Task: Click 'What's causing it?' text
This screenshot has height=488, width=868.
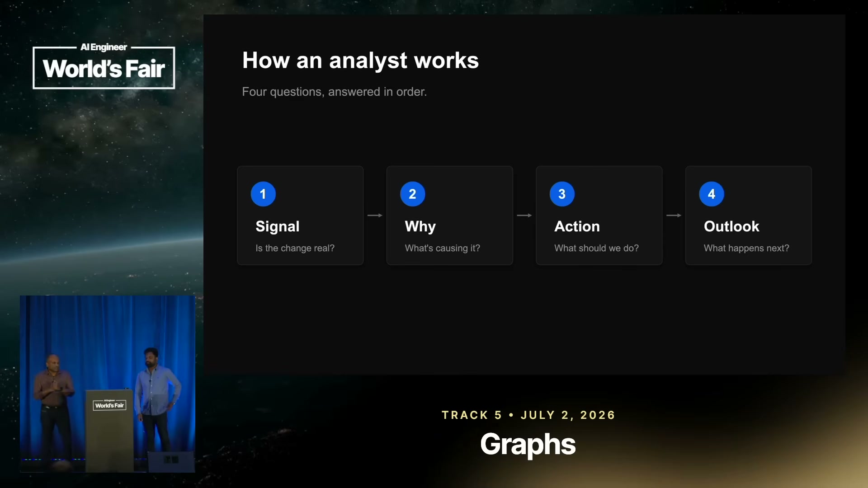Action: pyautogui.click(x=442, y=248)
